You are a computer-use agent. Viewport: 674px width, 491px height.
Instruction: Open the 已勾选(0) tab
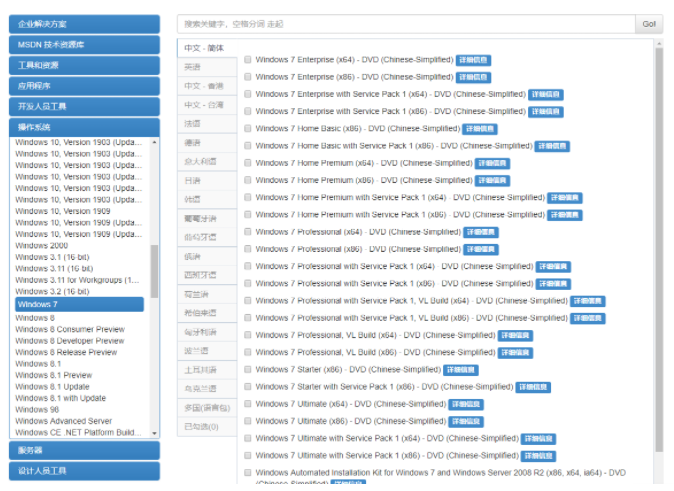click(207, 427)
